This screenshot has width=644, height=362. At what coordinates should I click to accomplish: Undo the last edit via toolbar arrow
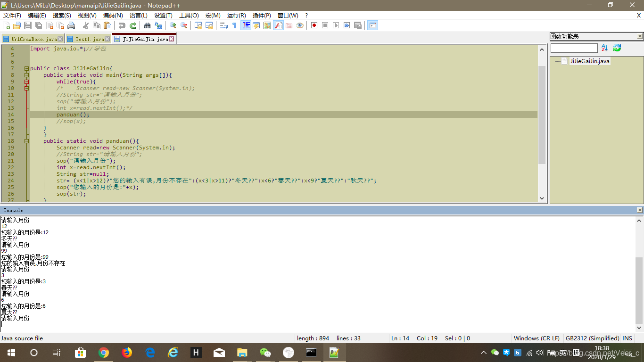point(122,25)
